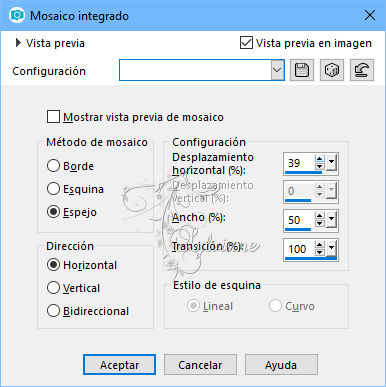This screenshot has height=387, width=386.
Task: Click inside the Desplazamiento horizontal value field
Action: click(x=299, y=163)
